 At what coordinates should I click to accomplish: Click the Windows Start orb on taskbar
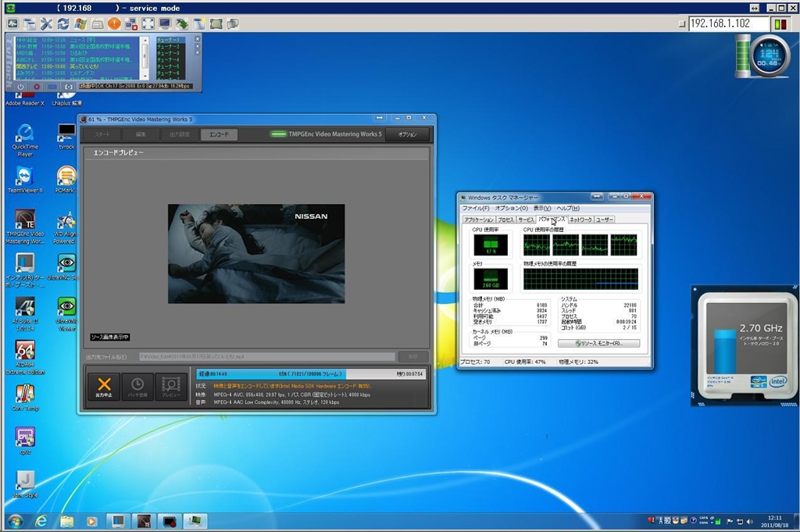pos(14,521)
